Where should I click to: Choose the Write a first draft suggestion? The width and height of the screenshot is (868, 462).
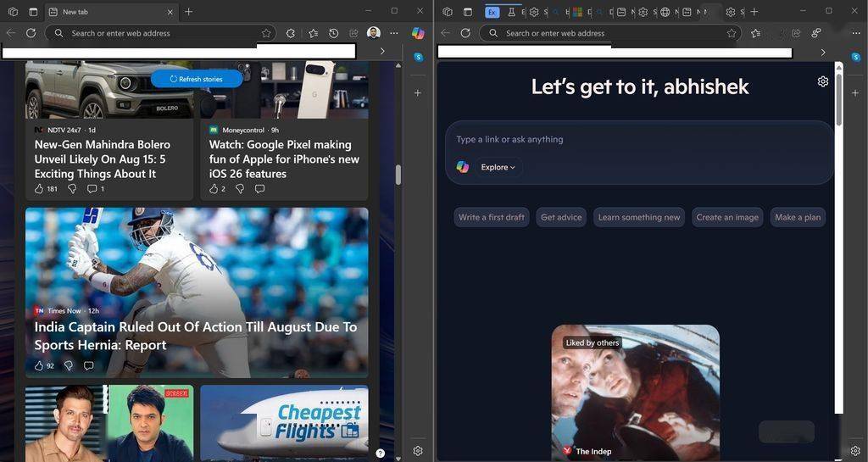[492, 218]
